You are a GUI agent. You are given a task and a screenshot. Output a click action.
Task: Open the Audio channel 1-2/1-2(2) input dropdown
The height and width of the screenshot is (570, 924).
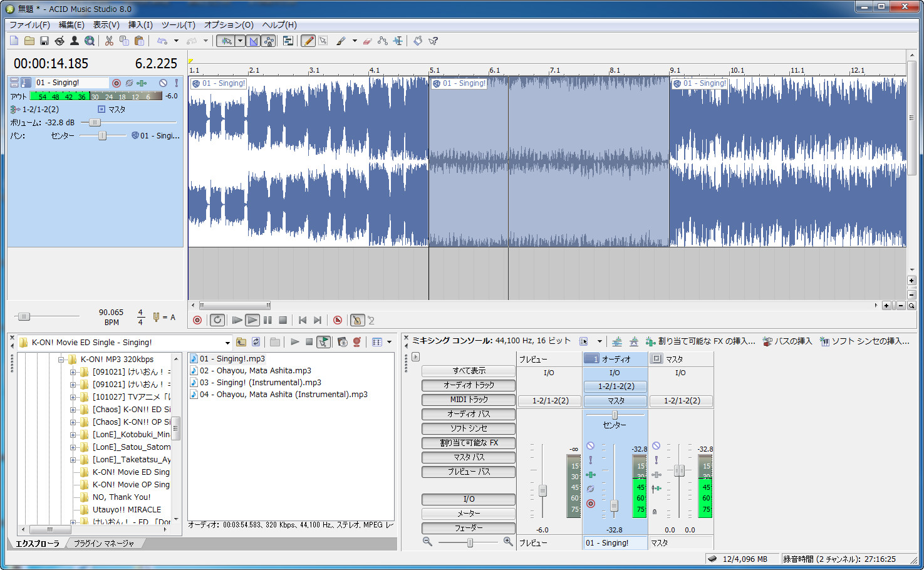(616, 386)
